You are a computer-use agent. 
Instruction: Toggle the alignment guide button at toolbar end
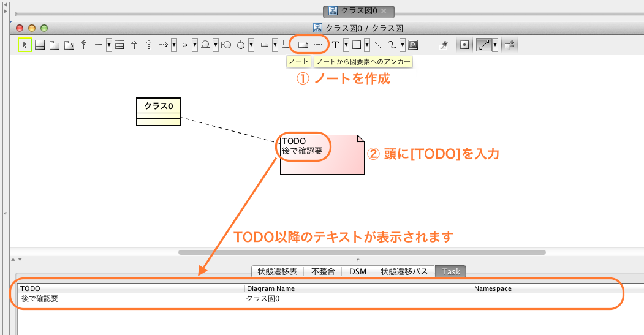point(509,45)
